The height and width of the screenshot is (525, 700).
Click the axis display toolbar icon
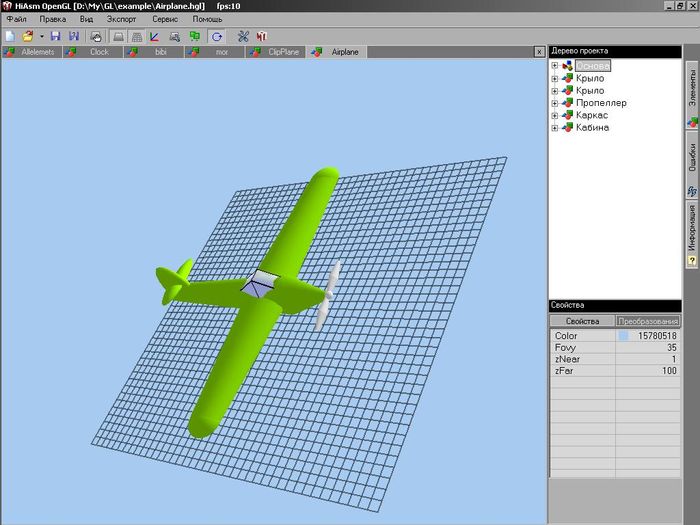pos(155,36)
